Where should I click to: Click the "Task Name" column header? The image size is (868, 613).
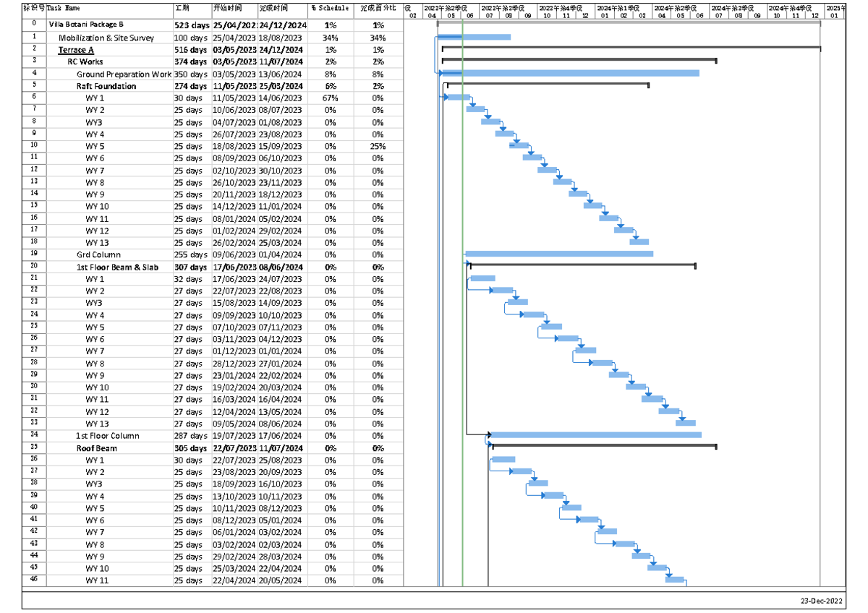[64, 9]
